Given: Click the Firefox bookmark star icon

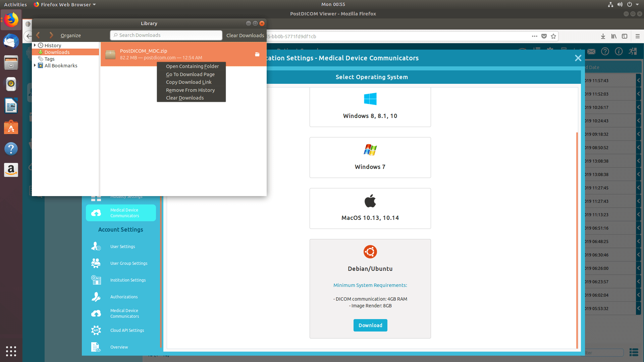Looking at the screenshot, I should tap(554, 36).
